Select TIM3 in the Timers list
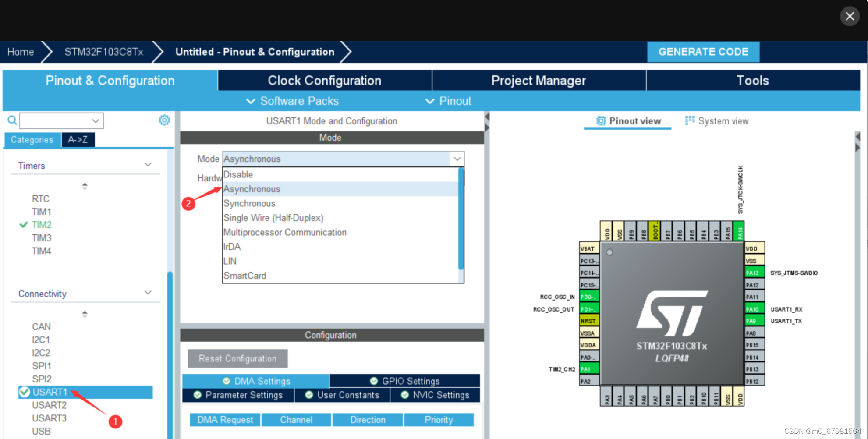This screenshot has height=439, width=868. click(x=42, y=238)
